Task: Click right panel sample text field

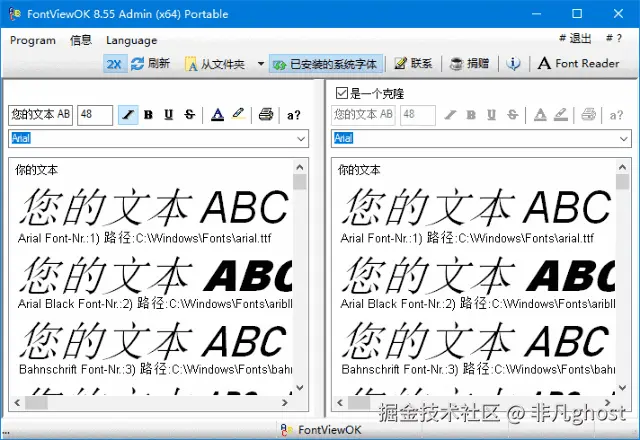Action: click(x=363, y=115)
